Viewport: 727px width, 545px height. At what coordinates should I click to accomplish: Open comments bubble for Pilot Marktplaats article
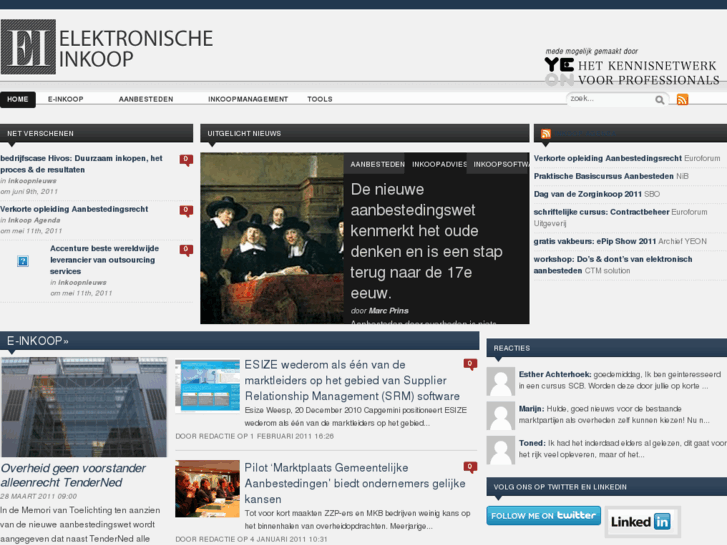click(x=470, y=468)
